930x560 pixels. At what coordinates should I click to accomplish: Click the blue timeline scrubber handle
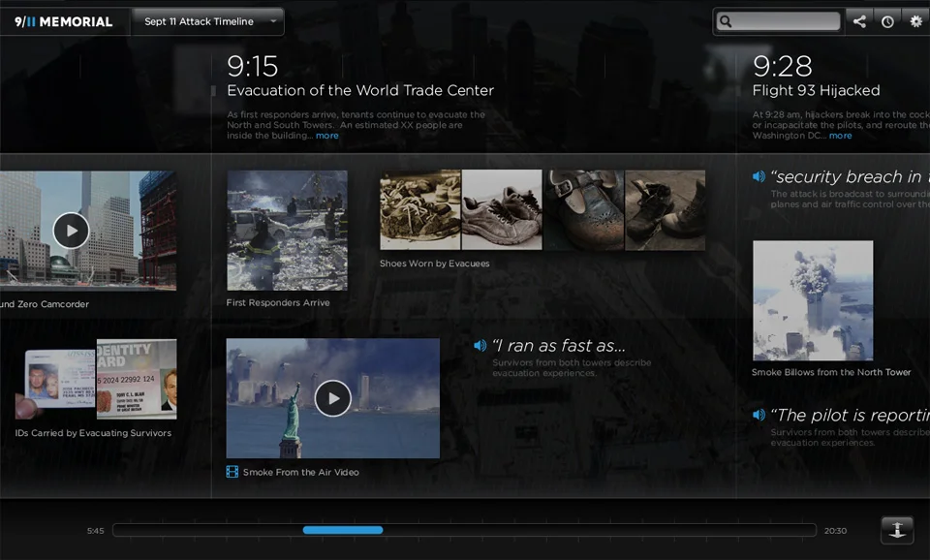343,530
